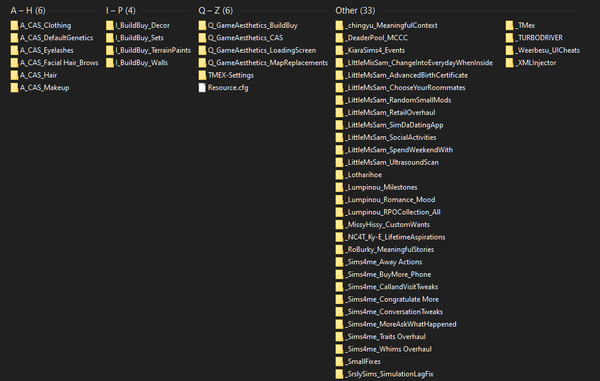
Task: Select _Sims4me_Traits Overhaul folder name
Action: (x=386, y=337)
